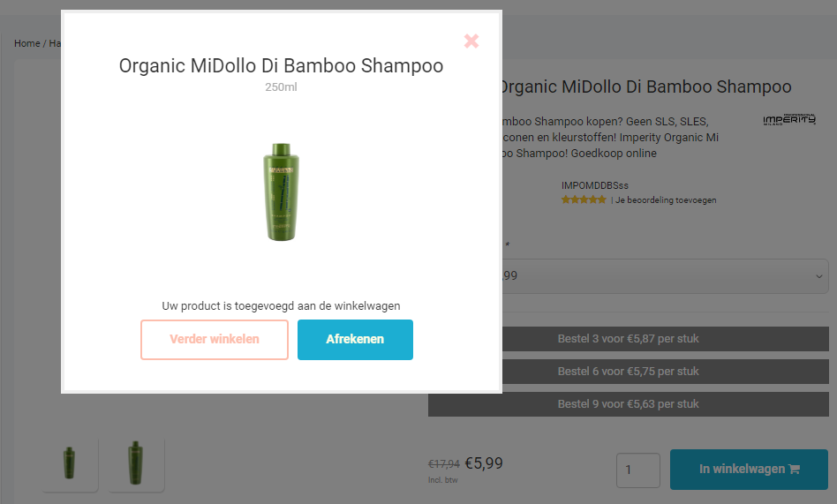Go to the Home breadcrumb link
Viewport: 837px width, 504px height.
click(x=27, y=43)
